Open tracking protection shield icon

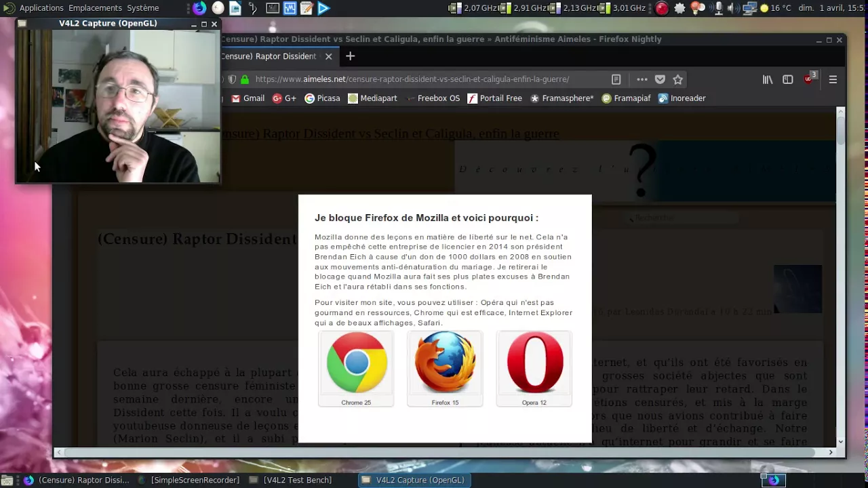click(232, 79)
